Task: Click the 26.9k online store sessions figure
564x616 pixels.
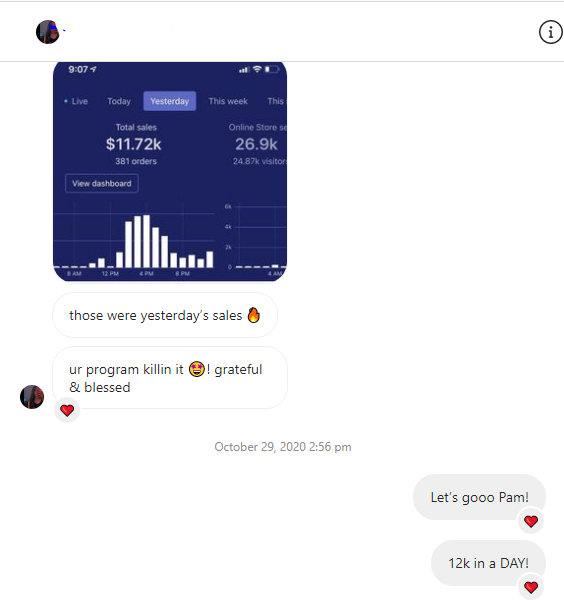Action: (256, 144)
